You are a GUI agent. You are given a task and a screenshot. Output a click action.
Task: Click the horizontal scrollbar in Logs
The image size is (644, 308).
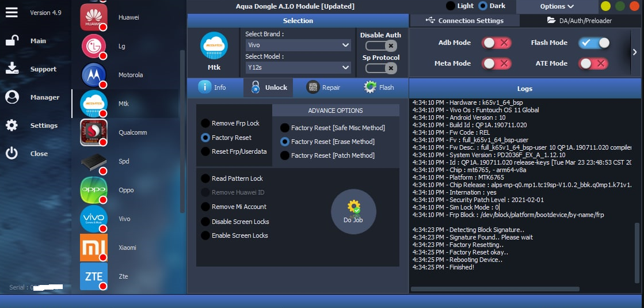coord(495,289)
